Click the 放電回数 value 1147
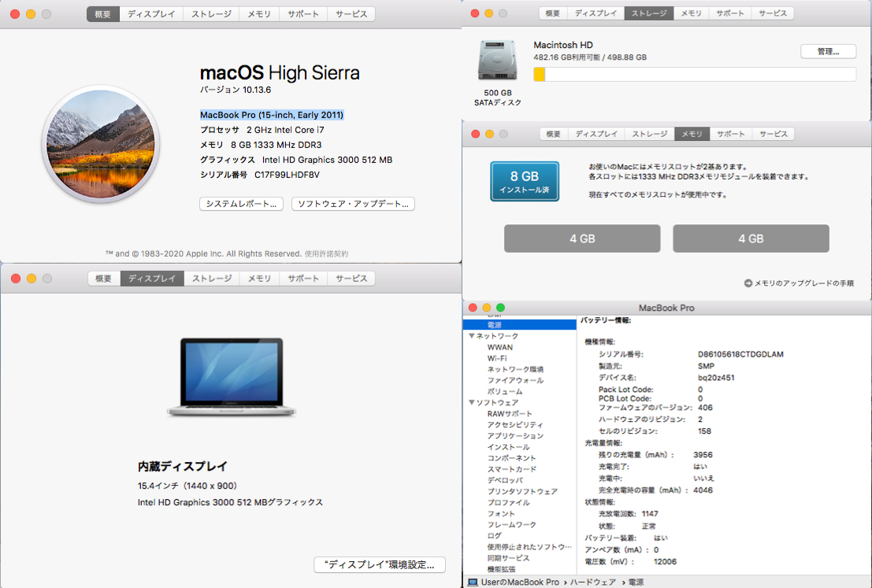 (x=650, y=514)
